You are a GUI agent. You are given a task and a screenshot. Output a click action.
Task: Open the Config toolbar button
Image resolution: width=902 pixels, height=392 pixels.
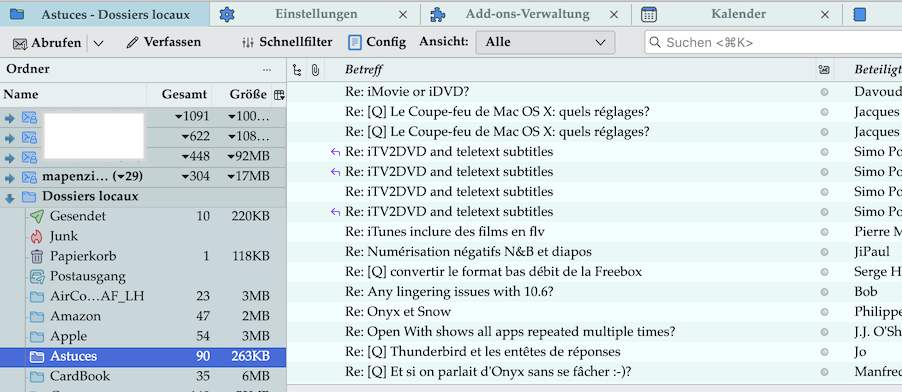[377, 42]
